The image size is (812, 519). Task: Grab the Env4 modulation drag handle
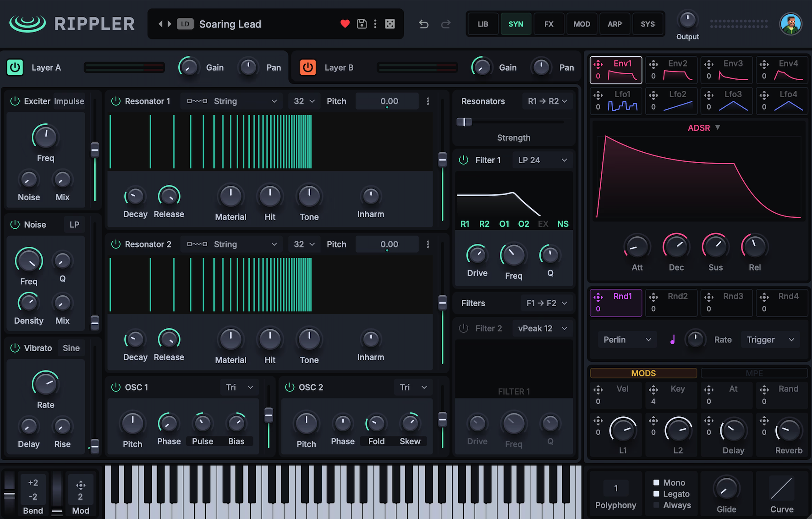pos(764,64)
